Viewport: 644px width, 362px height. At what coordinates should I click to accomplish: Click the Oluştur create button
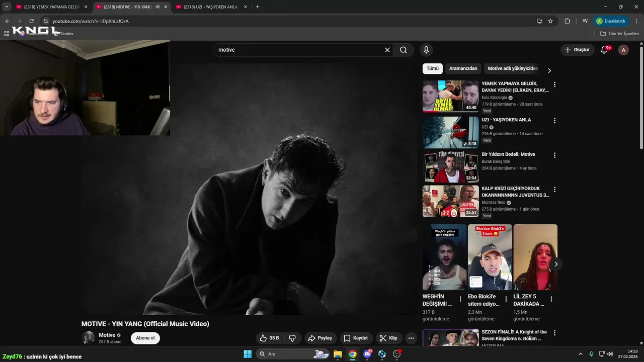(577, 50)
